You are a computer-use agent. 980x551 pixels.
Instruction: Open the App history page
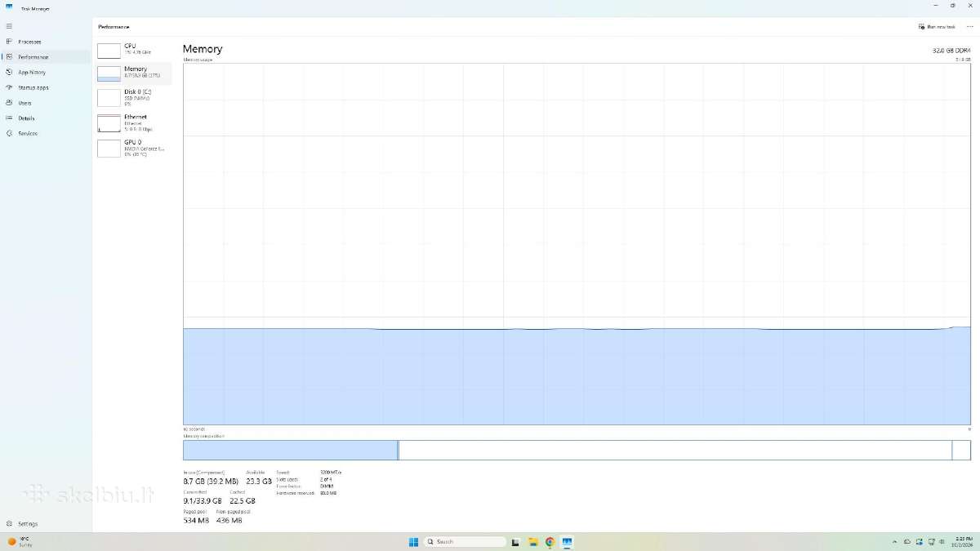coord(46,72)
